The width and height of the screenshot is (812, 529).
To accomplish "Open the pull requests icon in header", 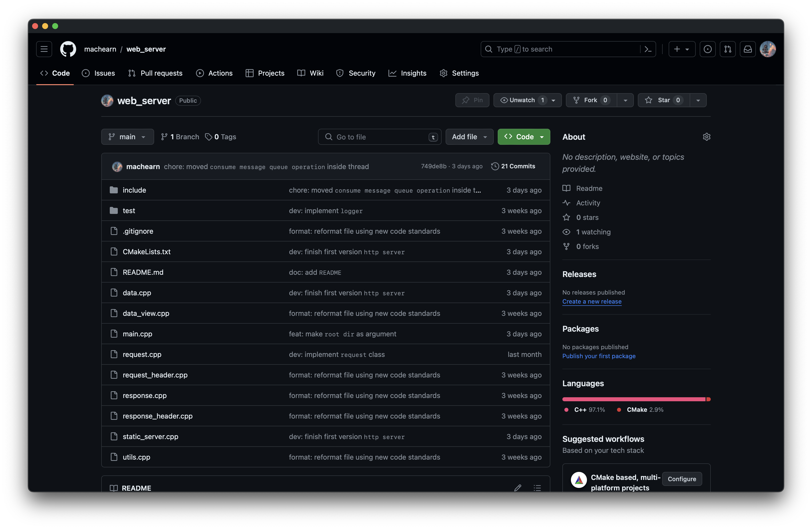I will point(727,49).
